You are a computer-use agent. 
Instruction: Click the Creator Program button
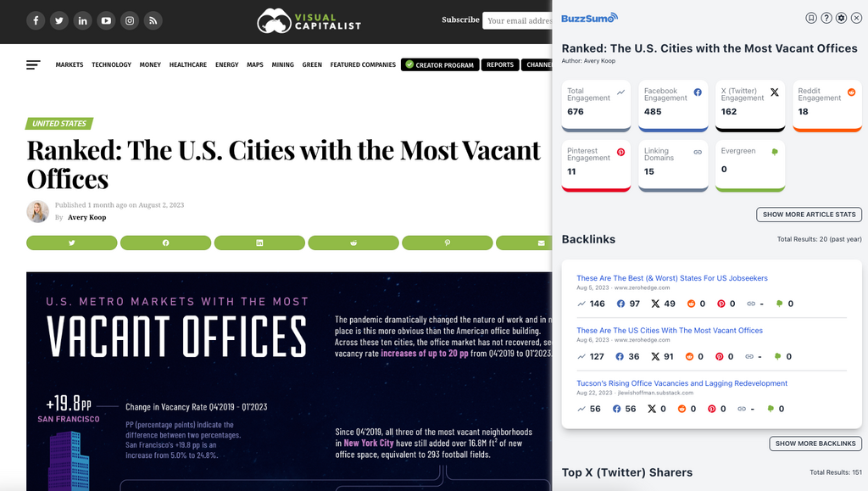point(440,64)
